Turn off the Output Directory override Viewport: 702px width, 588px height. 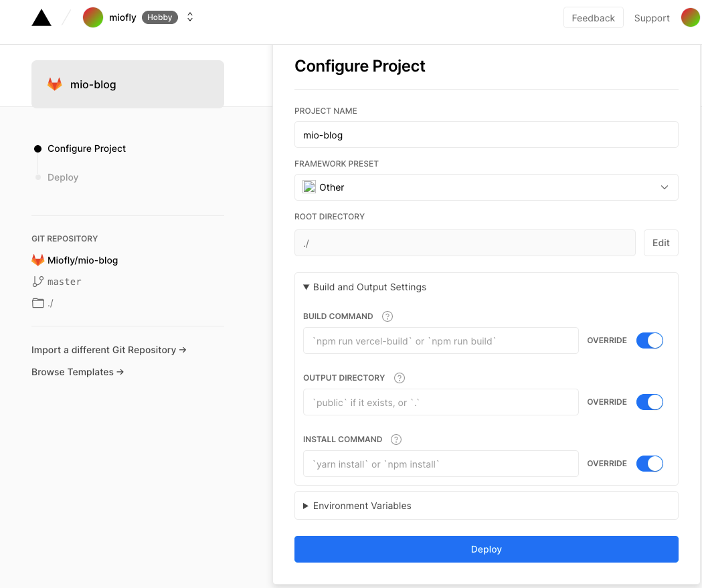point(649,401)
